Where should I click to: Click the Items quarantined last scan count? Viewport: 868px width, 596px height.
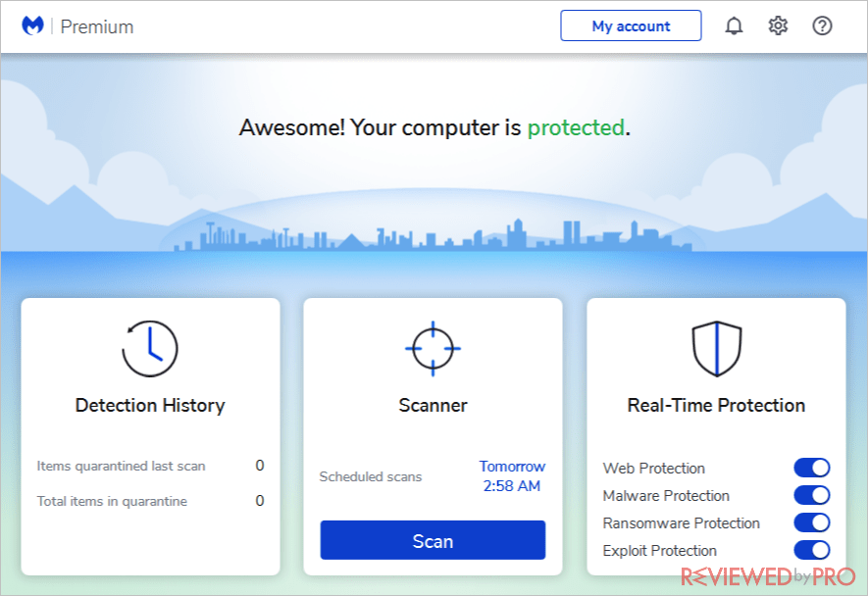pos(259,468)
